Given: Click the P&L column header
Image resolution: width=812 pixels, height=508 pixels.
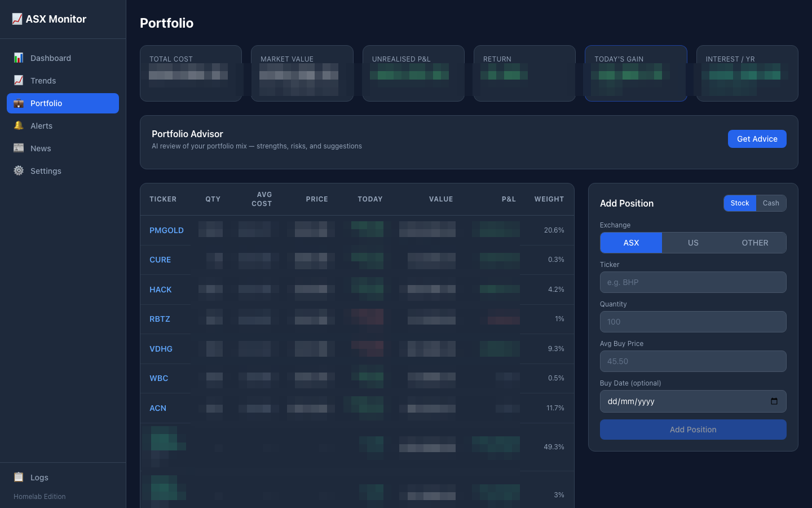Looking at the screenshot, I should click(x=509, y=199).
